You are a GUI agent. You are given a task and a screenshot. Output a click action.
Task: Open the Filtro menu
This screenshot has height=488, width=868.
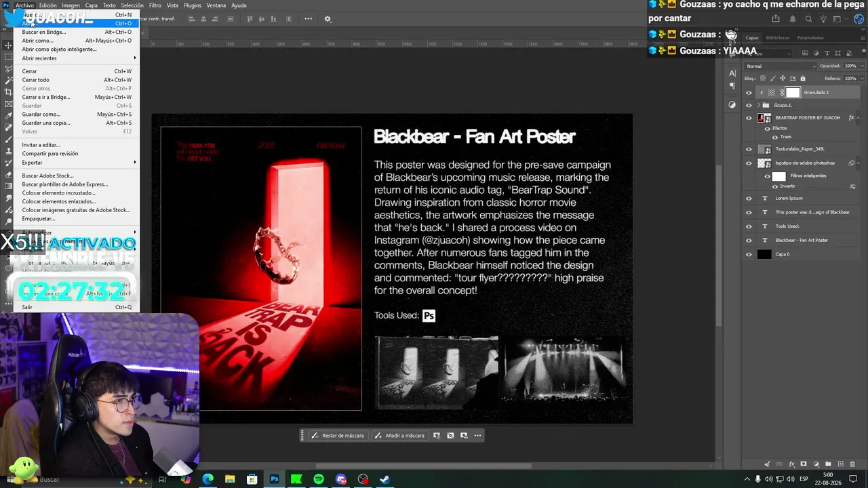tap(155, 5)
